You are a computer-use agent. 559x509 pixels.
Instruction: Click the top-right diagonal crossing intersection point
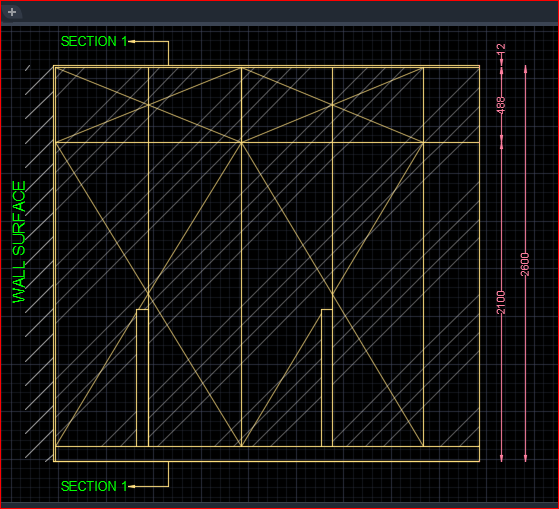coord(332,105)
